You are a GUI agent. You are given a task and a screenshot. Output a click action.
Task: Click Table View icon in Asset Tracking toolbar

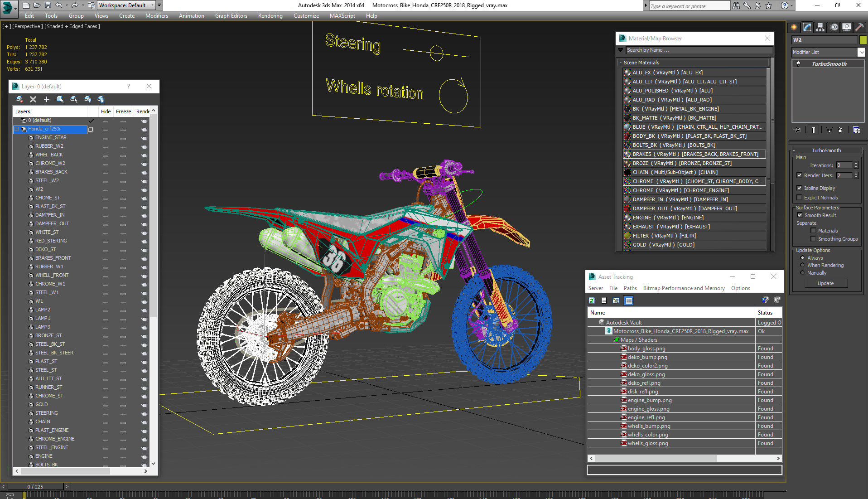point(628,300)
